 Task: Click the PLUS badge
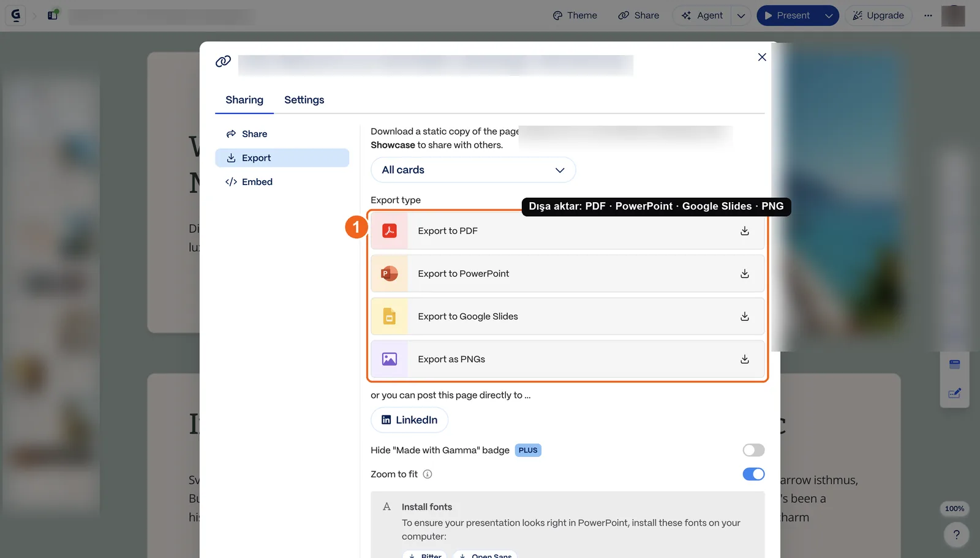(x=528, y=450)
